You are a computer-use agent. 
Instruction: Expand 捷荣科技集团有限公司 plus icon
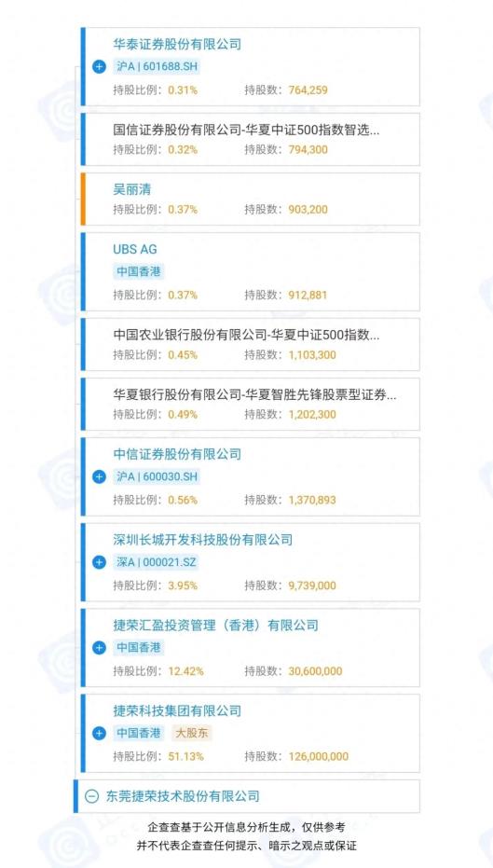click(99, 733)
